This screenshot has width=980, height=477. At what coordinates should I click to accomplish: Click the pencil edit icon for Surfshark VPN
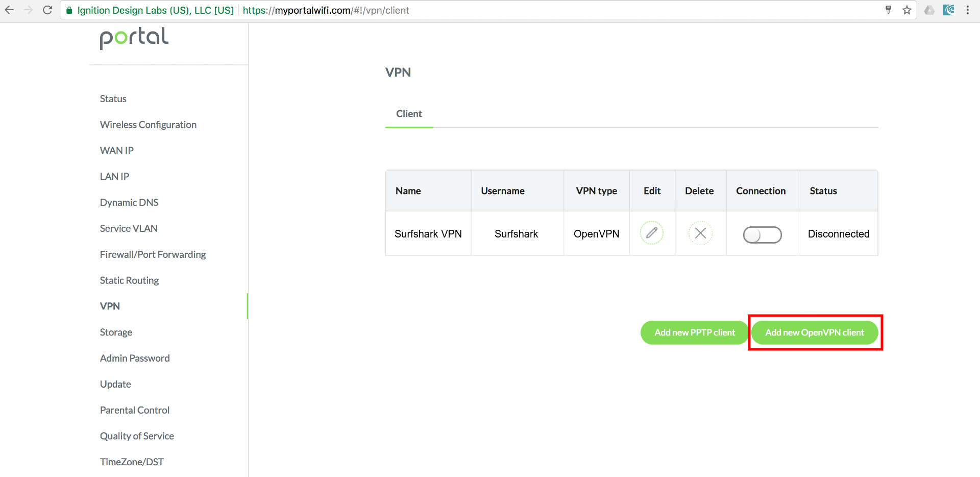(x=652, y=233)
